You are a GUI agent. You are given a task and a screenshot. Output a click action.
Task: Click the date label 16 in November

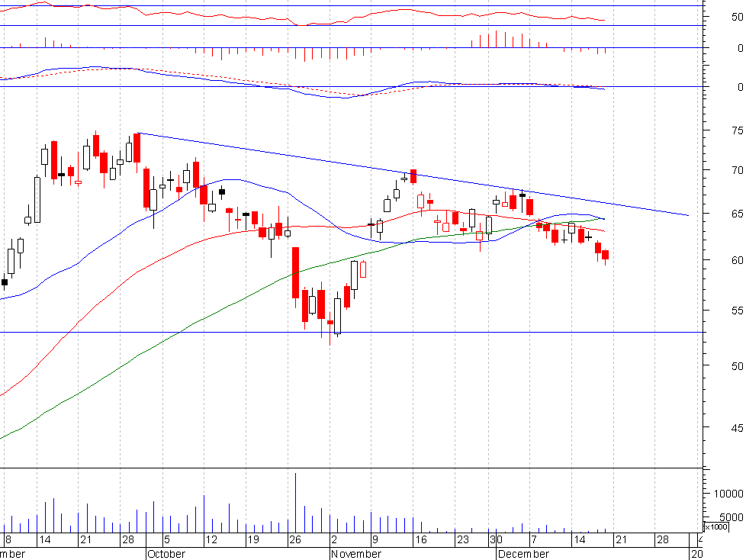(x=420, y=539)
